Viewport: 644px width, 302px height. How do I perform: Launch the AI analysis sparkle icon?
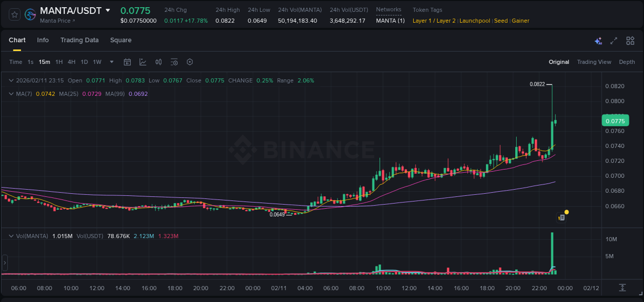(x=598, y=40)
